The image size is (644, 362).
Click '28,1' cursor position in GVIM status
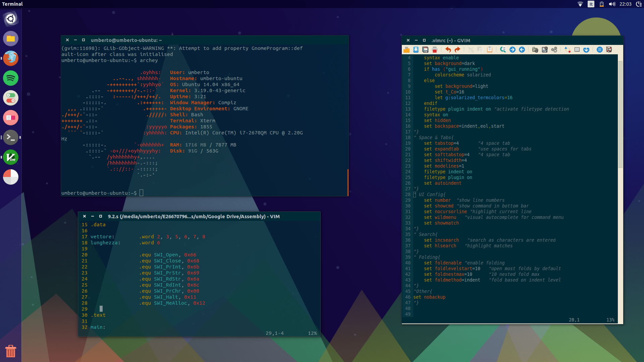click(574, 320)
